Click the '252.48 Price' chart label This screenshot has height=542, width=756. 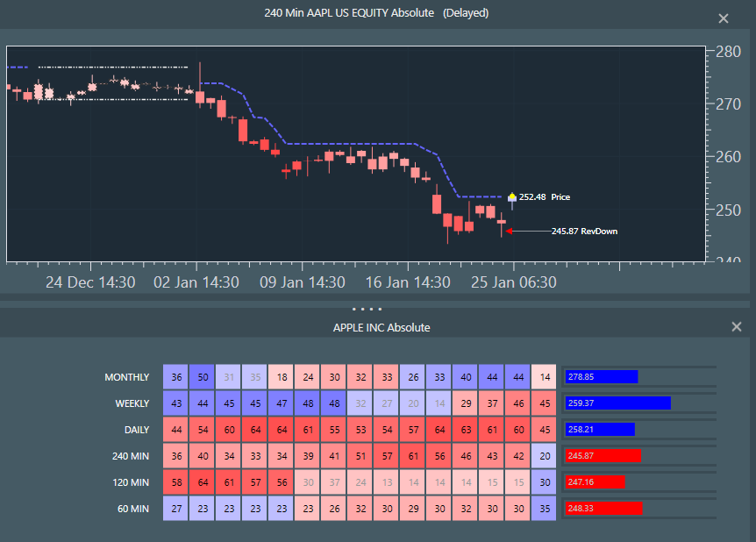pyautogui.click(x=545, y=196)
